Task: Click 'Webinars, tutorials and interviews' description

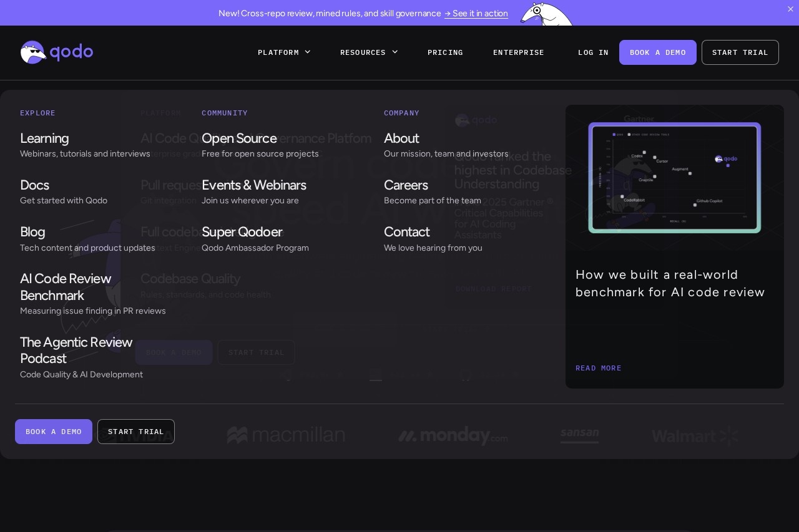Action: pyautogui.click(x=85, y=153)
